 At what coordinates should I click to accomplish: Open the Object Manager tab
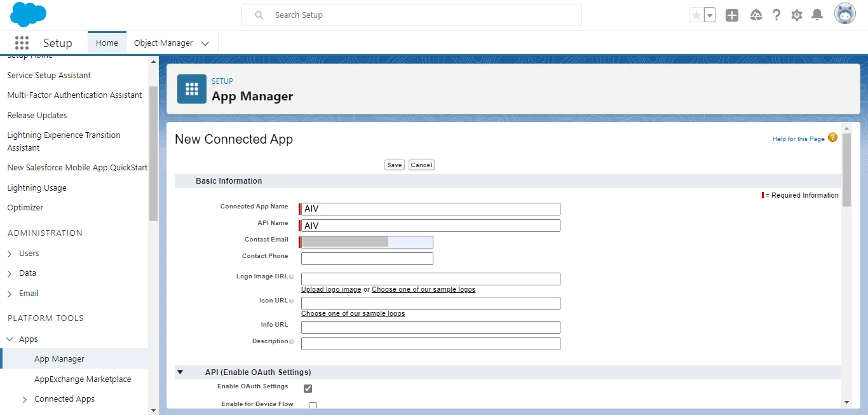[163, 43]
